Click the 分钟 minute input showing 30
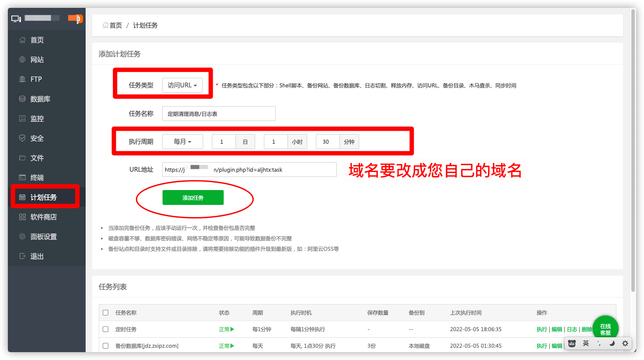Viewport: 644px width, 360px height. point(328,142)
